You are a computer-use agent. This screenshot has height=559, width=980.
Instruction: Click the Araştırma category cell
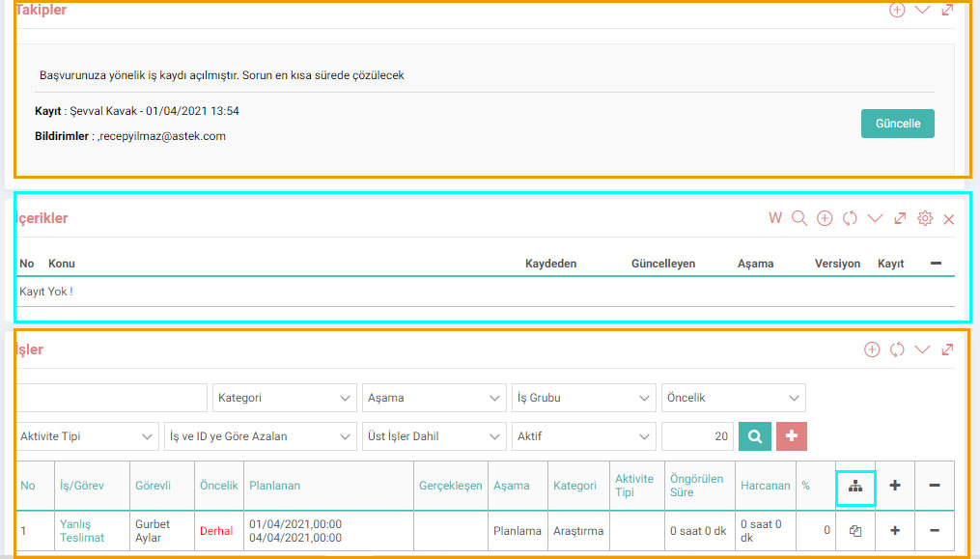coord(578,531)
